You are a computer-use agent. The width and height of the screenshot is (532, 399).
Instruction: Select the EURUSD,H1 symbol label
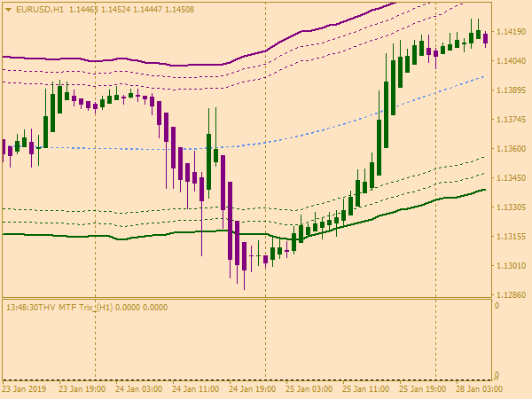(40, 10)
